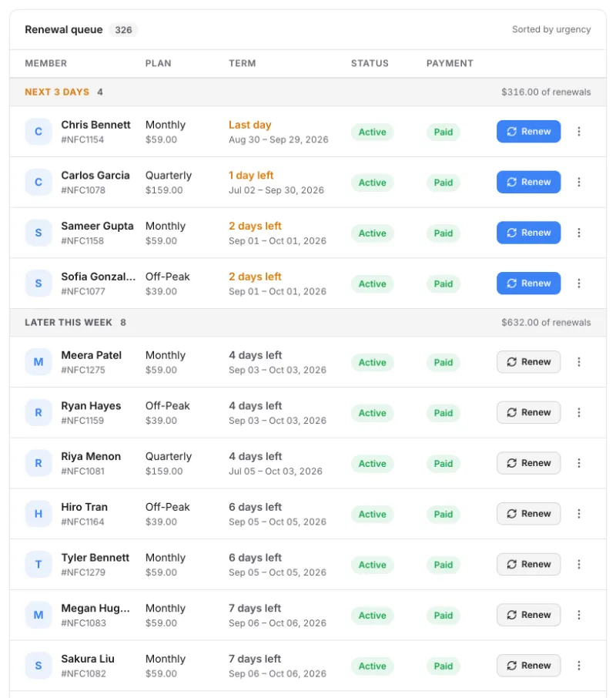Click the Sorted by urgency label

[551, 29]
